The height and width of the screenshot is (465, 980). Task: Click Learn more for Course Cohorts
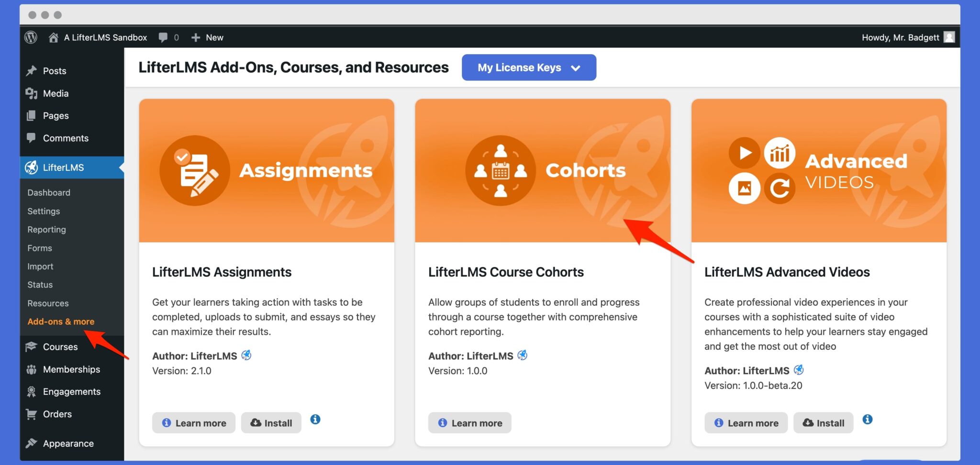click(x=469, y=422)
